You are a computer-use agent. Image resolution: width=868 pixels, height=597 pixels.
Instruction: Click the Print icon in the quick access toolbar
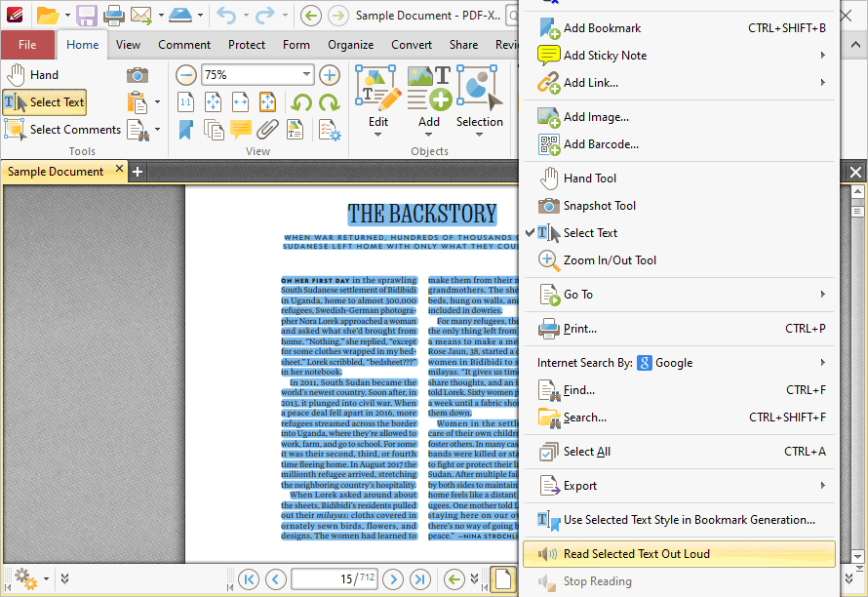113,16
